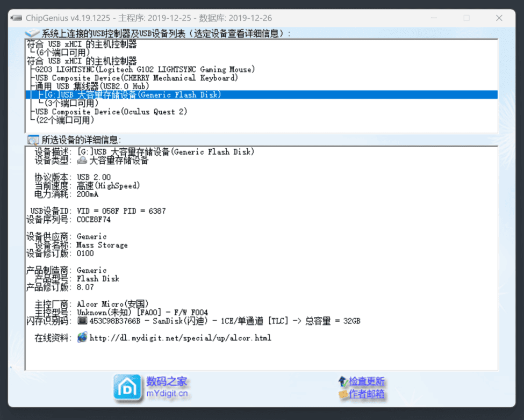The image size is (524, 420).
Task: Click the SanDisk flash ID description text
Action: pyautogui.click(x=225, y=321)
